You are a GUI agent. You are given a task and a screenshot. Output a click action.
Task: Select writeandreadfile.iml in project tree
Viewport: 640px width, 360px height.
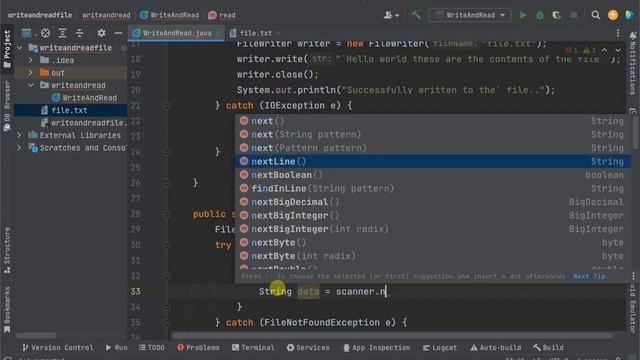[84, 123]
